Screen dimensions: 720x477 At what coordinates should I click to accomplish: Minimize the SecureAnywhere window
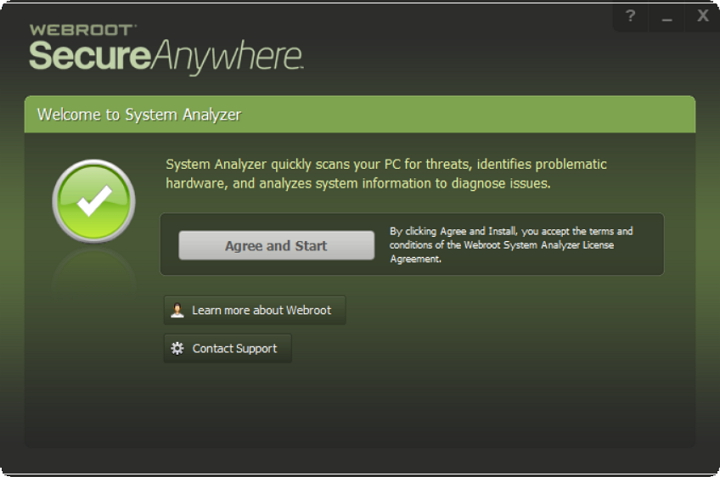tap(666, 17)
